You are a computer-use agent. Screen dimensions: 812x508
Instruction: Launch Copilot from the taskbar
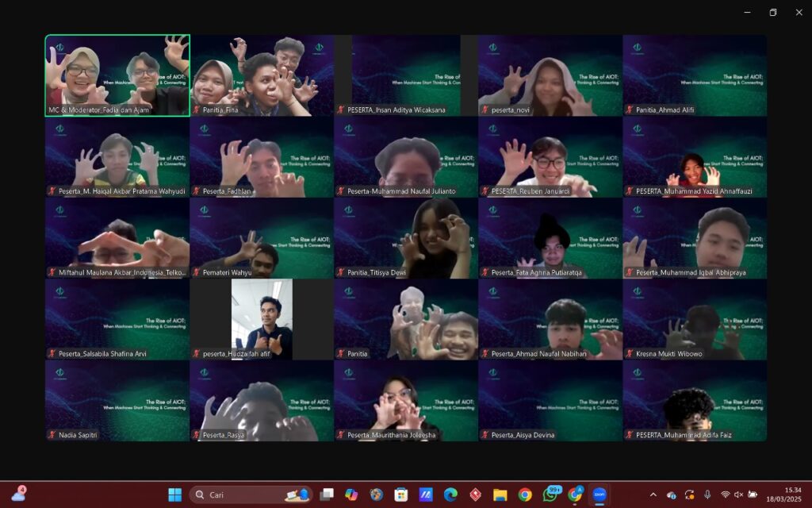[x=351, y=495]
